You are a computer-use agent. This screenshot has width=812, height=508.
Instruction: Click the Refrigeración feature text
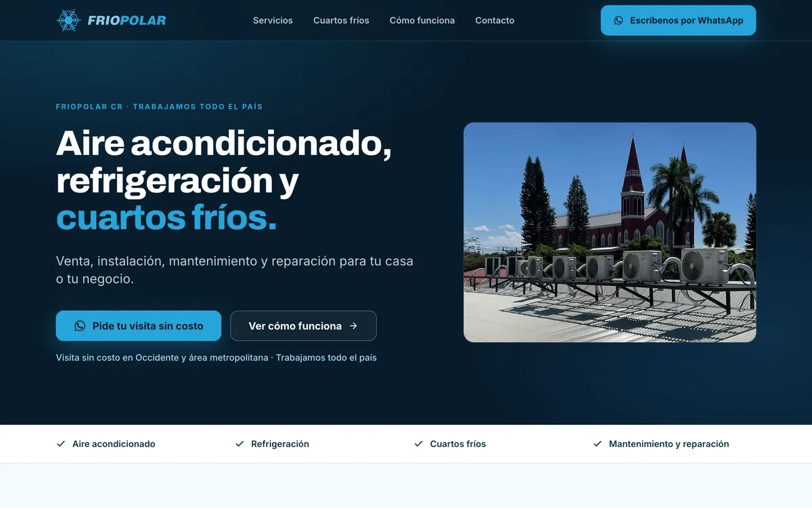click(280, 444)
